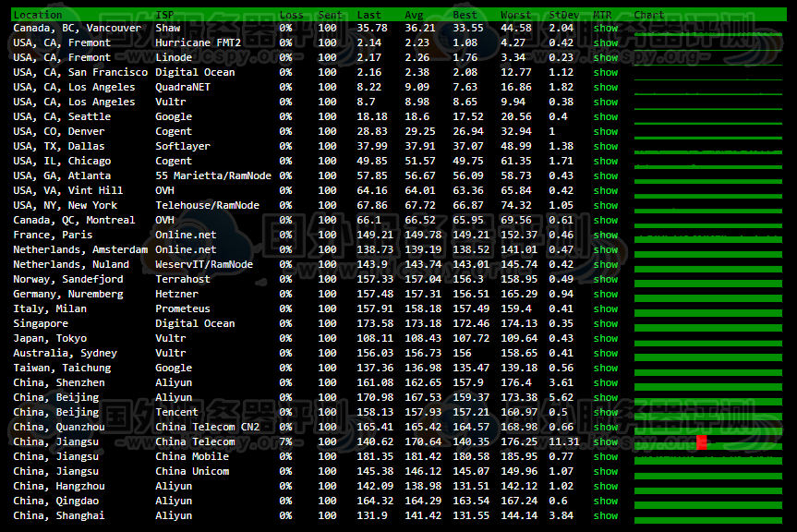Viewport: 797px width, 532px height.
Task: Click 'show' for Dallas Softlayer row
Action: click(x=606, y=146)
